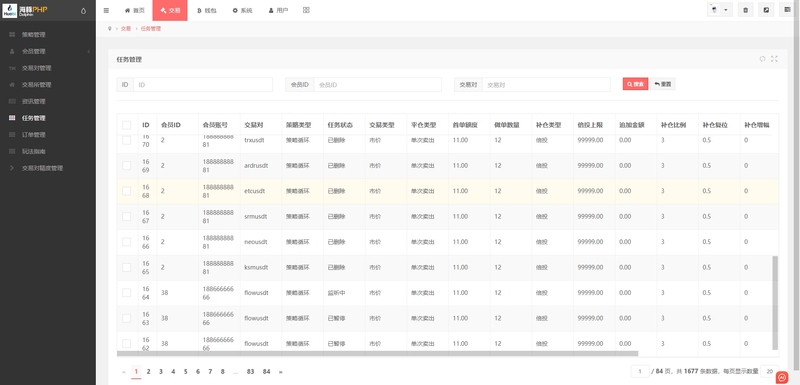800x385 pixels.
Task: Check the row with etcusdt
Action: coord(127,191)
